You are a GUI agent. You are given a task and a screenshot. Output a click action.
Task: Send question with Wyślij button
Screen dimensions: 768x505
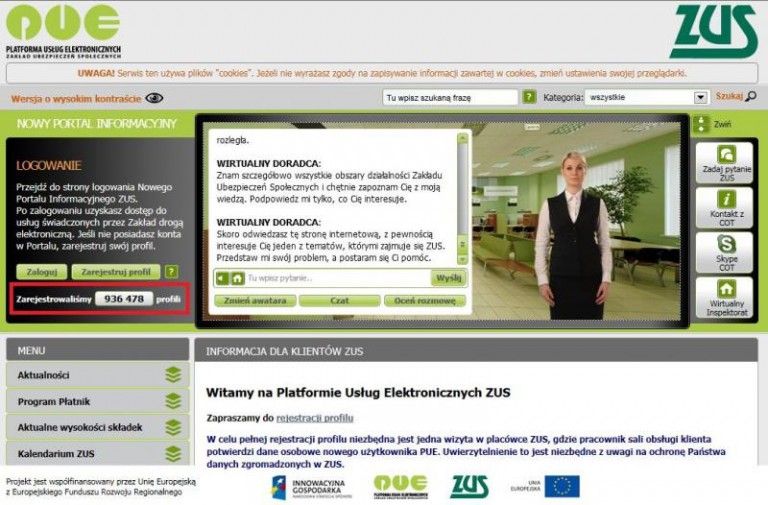448,278
